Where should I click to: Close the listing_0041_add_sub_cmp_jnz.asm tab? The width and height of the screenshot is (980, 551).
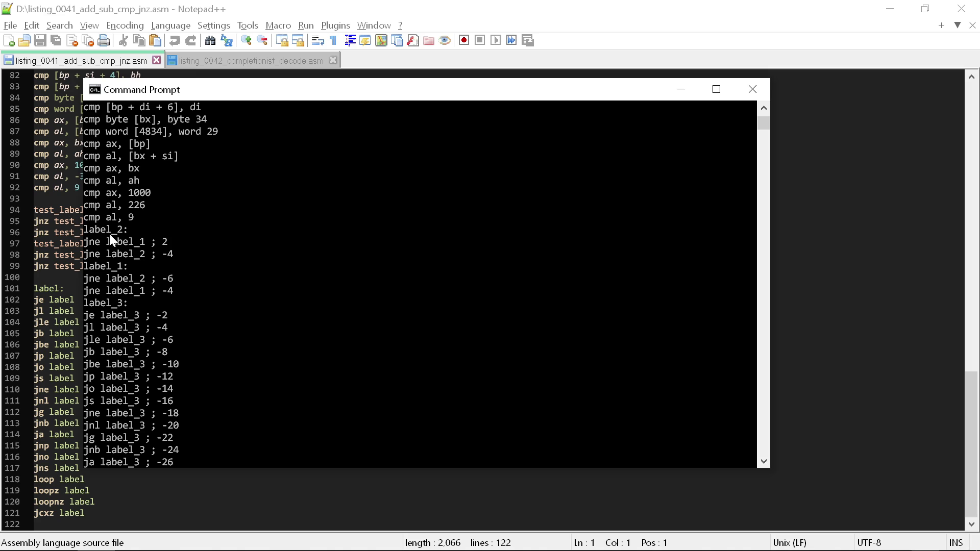[157, 60]
